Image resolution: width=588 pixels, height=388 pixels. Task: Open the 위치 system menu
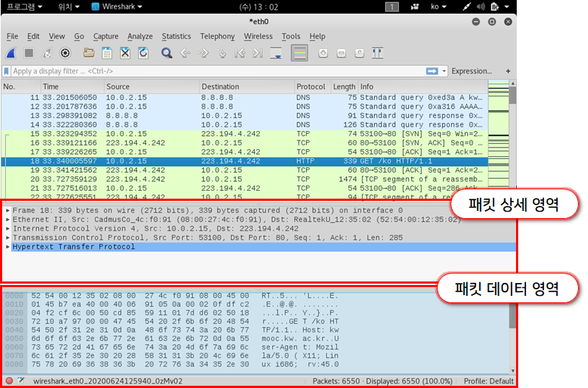[68, 6]
